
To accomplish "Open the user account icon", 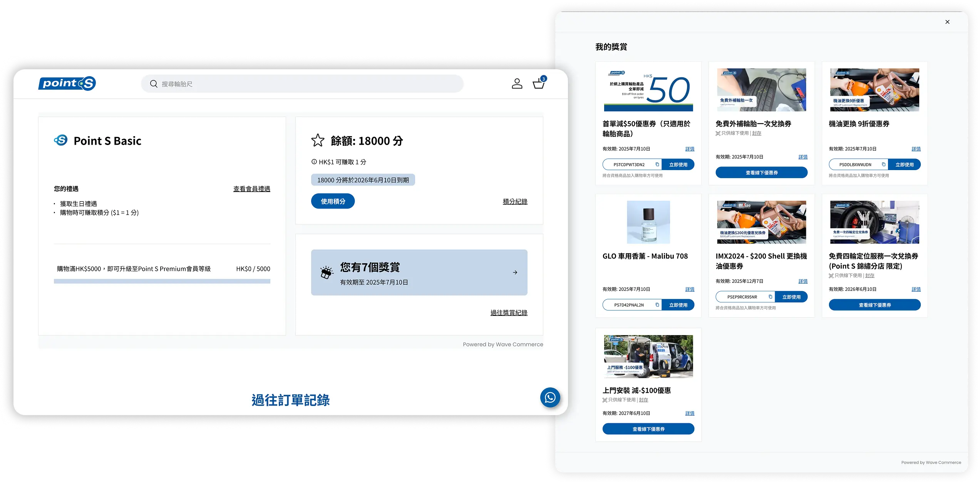I will click(517, 83).
